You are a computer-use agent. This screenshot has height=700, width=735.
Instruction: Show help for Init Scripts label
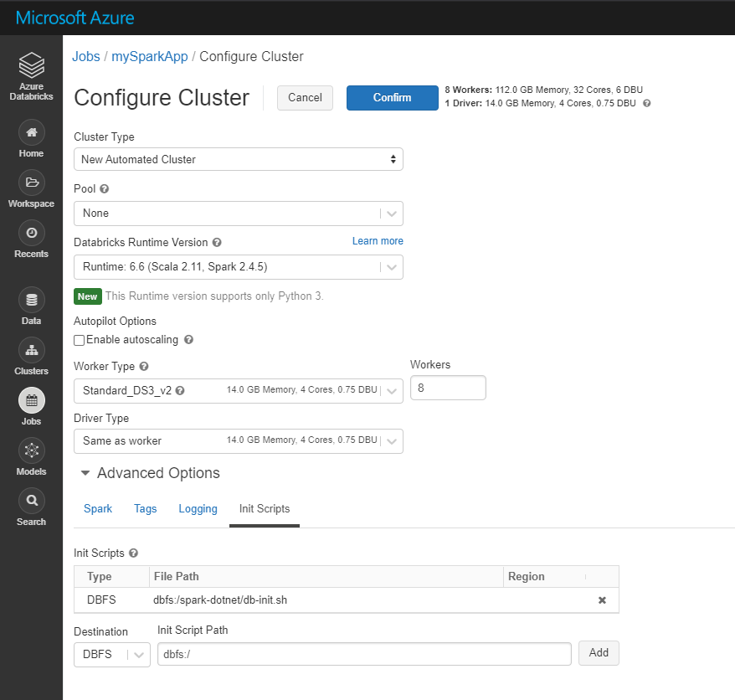134,553
